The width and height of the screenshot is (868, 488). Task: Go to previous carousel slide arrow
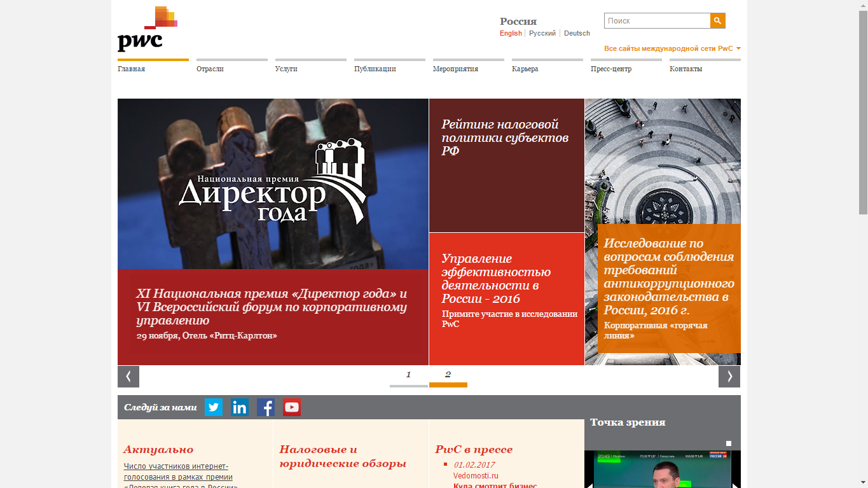[128, 377]
